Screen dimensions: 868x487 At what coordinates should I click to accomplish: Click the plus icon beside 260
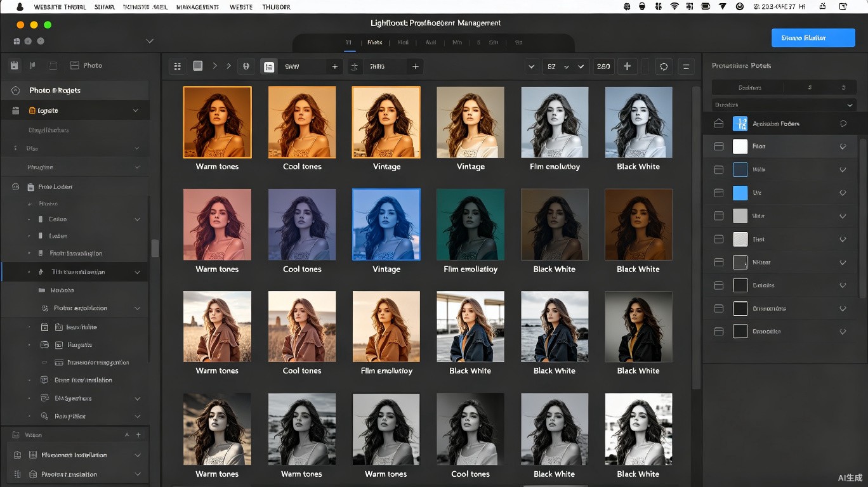(627, 66)
